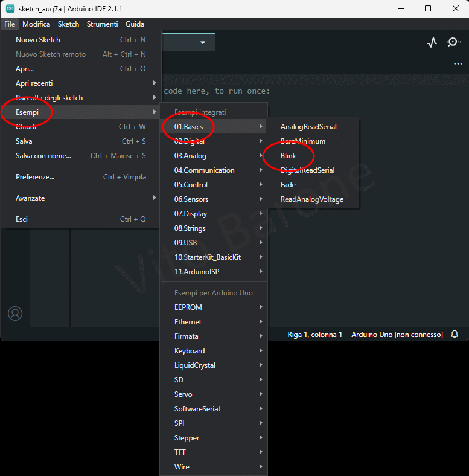Click Riga 1, colonna 1 status
Viewport: 469px width, 476px height.
315,335
